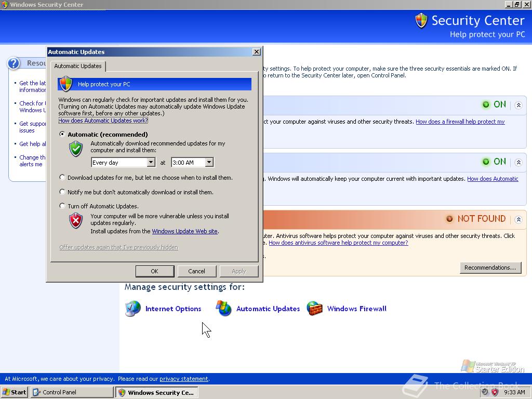Click the Get the latest information link
Screen dimensions: 532x399
(33, 87)
